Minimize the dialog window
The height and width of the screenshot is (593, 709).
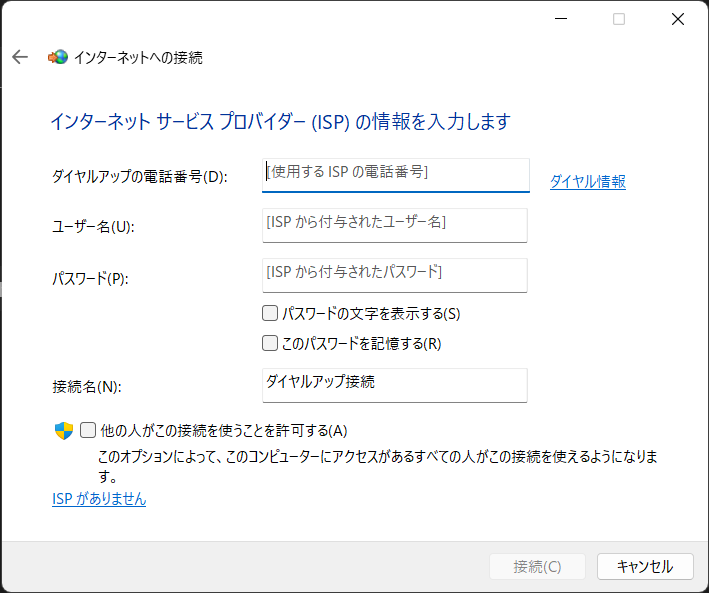561,19
